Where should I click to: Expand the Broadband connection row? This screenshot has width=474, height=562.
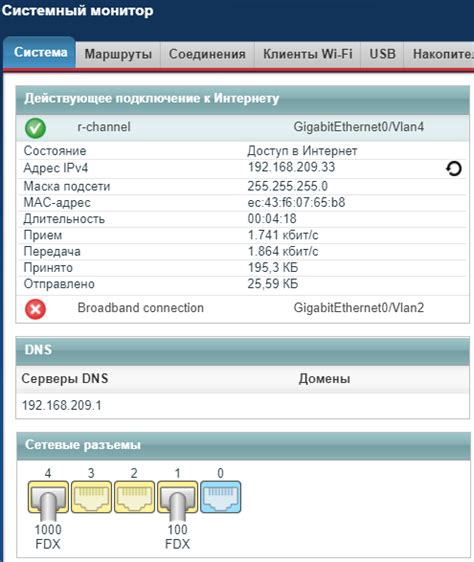point(243,309)
